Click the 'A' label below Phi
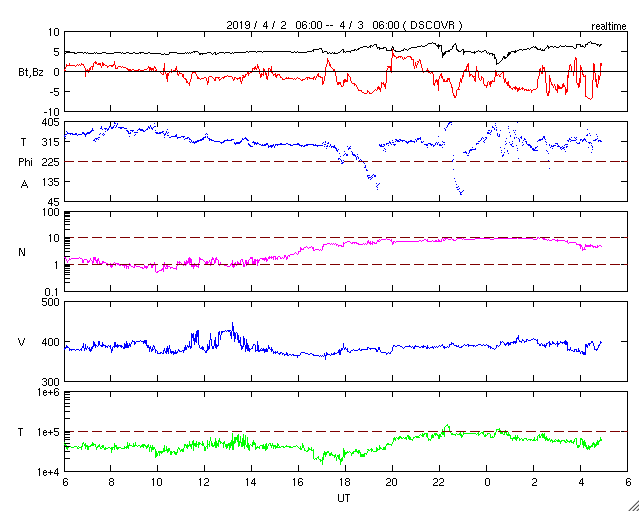Image resolution: width=640 pixels, height=512 pixels. point(24,185)
